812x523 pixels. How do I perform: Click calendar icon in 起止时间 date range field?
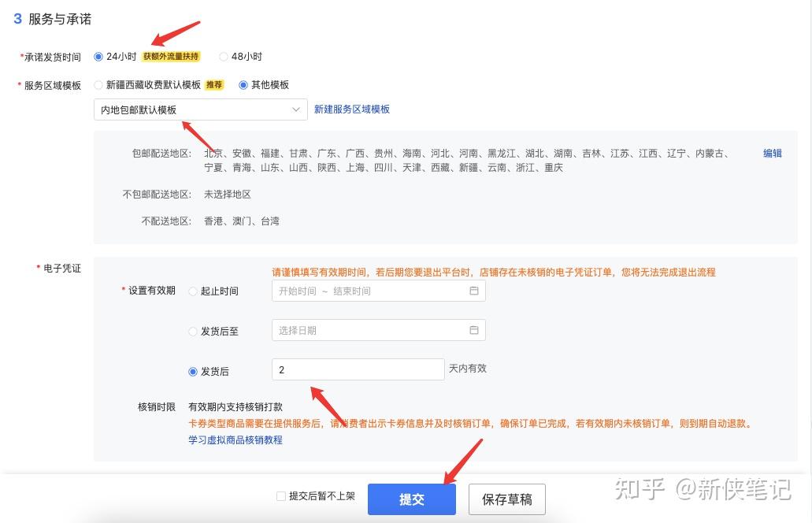[473, 291]
